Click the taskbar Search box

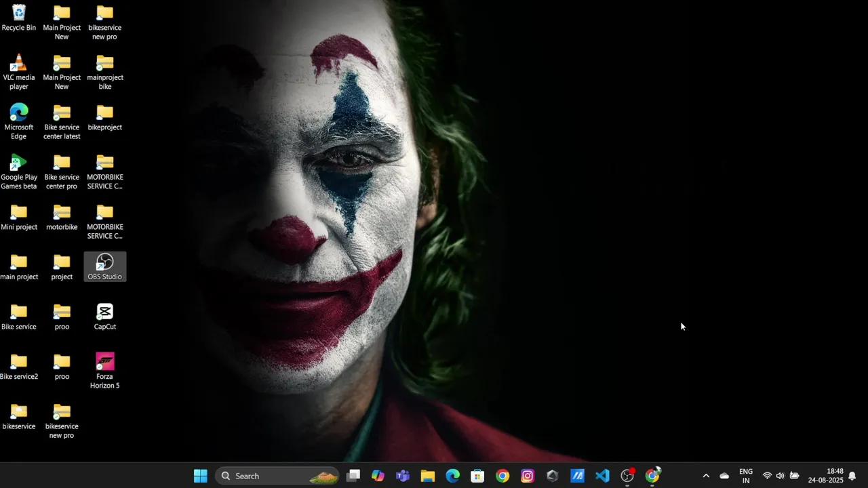point(277,476)
